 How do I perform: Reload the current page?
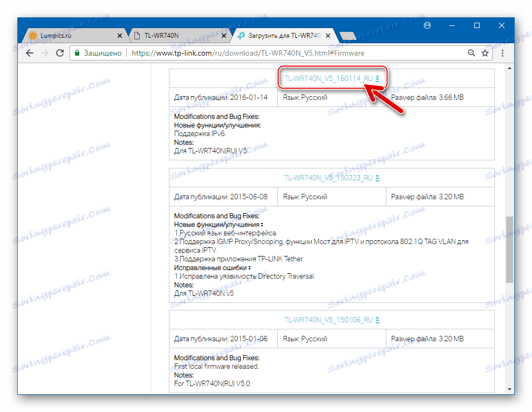pos(60,53)
